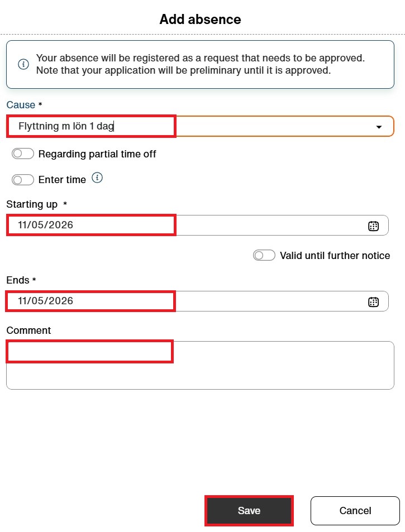Image resolution: width=405 pixels, height=532 pixels.
Task: Click the info icon in the approval notice
Action: click(23, 64)
